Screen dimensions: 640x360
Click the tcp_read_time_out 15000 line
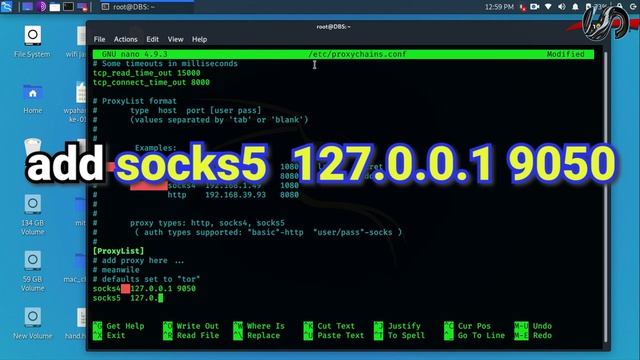[x=147, y=73]
